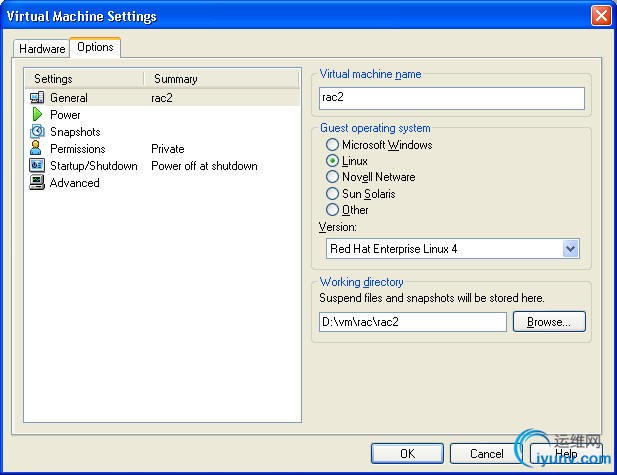The height and width of the screenshot is (475, 617).
Task: Click the working directory path field
Action: 413,322
